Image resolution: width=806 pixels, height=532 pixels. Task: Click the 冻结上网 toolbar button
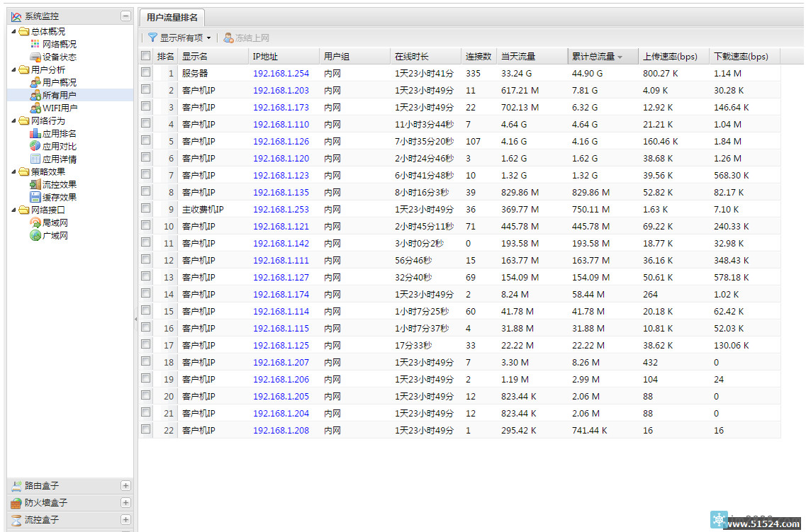point(246,38)
